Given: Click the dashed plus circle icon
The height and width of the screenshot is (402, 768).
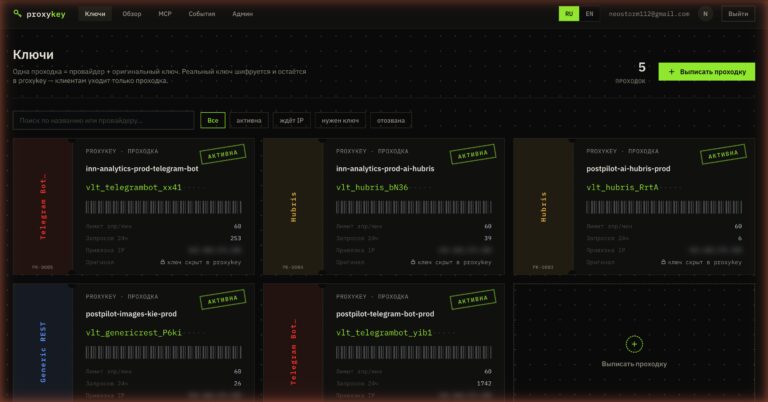Looking at the screenshot, I should click(x=634, y=344).
